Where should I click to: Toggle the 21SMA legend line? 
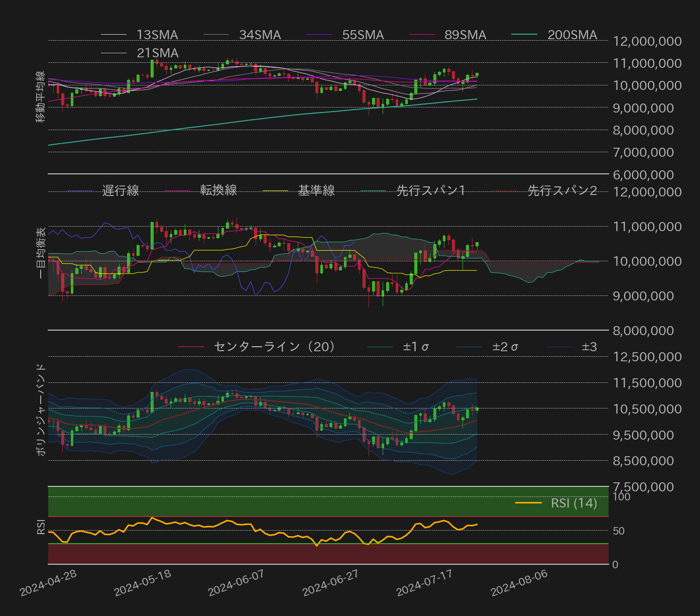[x=157, y=53]
